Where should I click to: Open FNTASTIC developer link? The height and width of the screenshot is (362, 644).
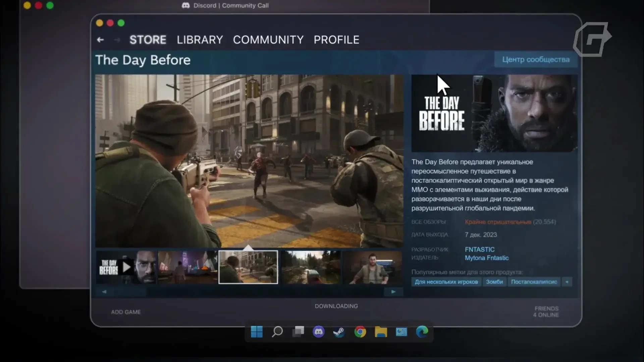point(480,250)
